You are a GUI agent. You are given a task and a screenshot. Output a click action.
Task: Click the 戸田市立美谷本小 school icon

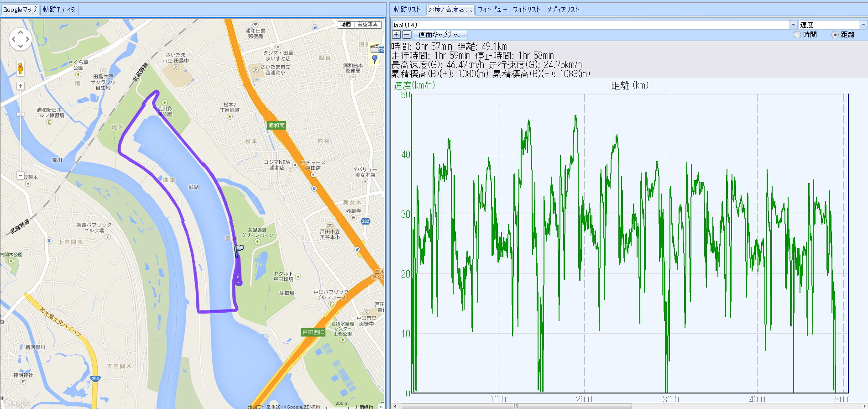click(x=330, y=225)
